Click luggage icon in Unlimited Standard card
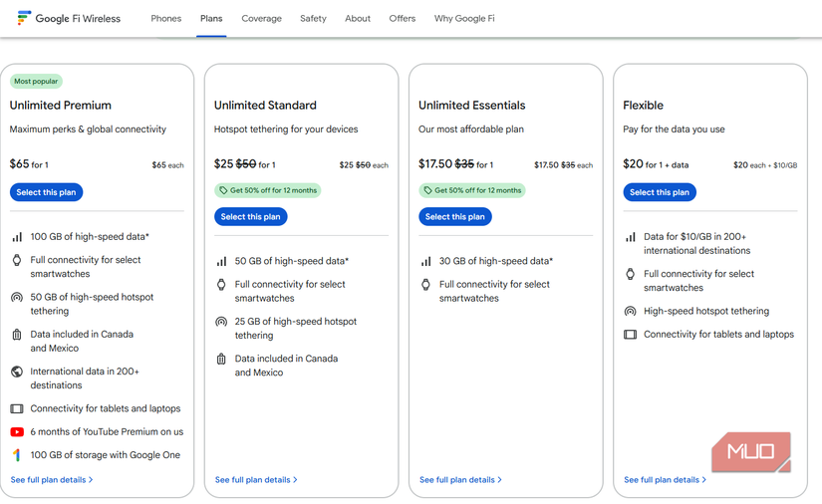This screenshot has width=822, height=504. 221,359
